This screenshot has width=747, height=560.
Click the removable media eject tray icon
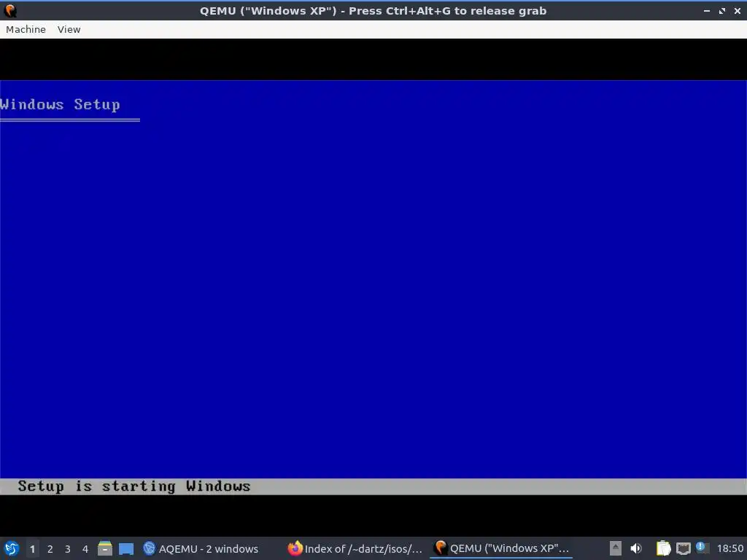coord(616,548)
